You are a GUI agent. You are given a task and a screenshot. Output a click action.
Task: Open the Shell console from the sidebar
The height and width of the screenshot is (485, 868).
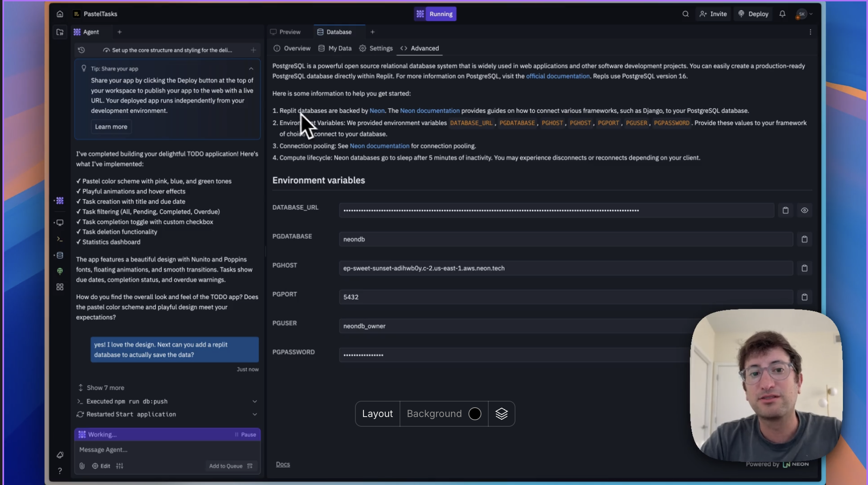[60, 239]
